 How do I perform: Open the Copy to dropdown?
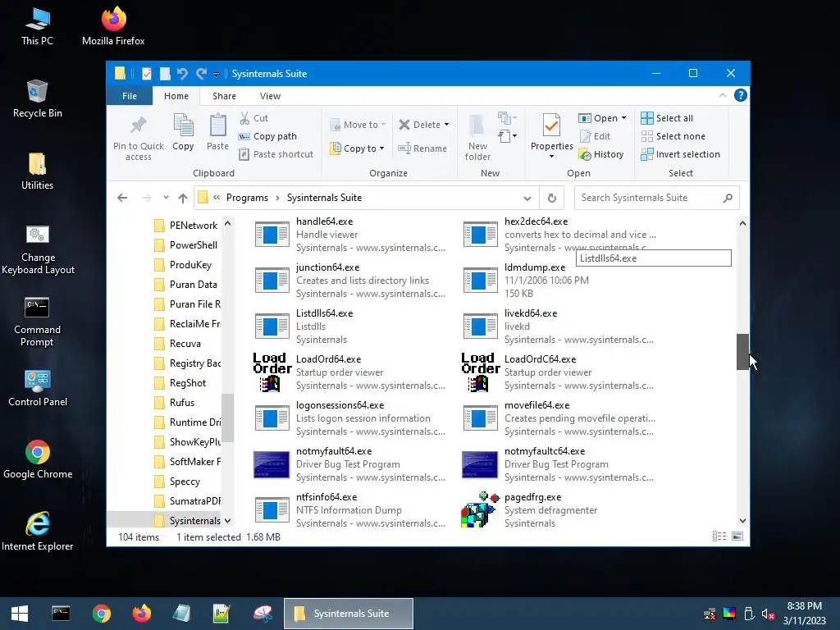358,148
